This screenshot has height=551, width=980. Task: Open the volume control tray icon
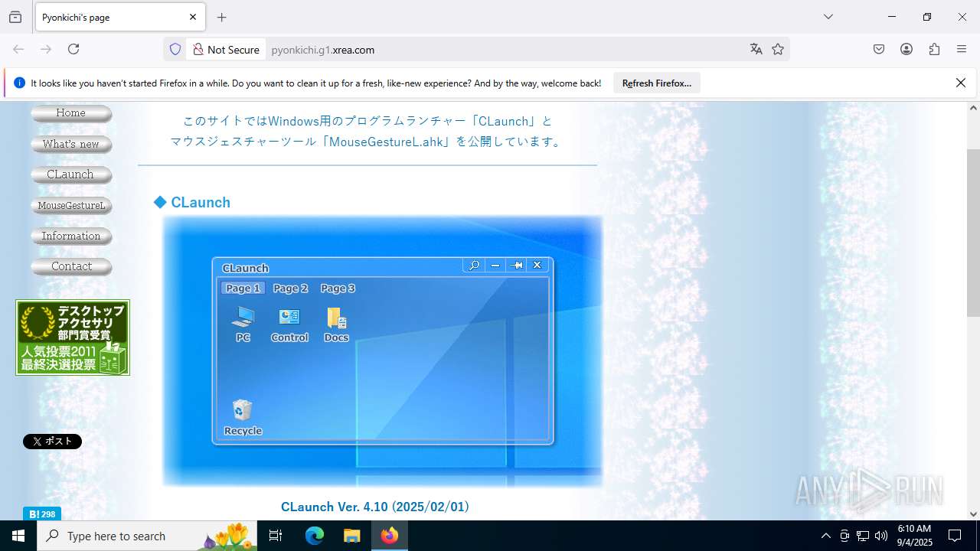coord(881,536)
